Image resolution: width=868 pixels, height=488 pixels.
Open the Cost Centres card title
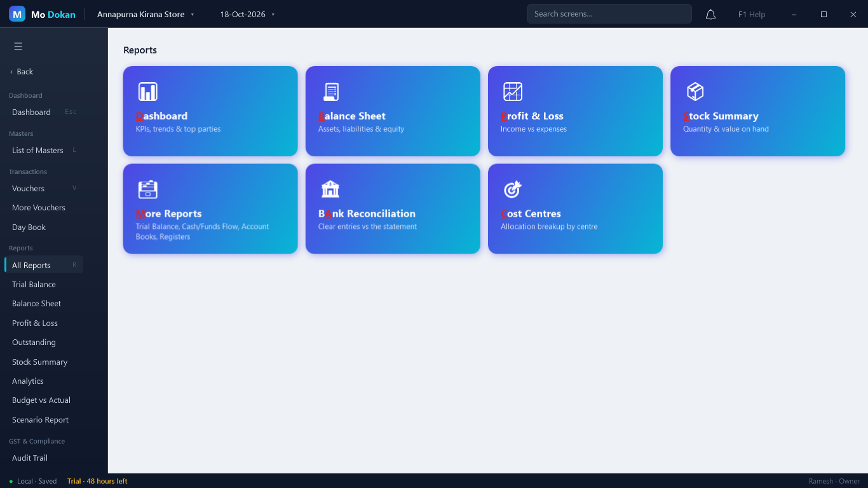click(x=531, y=214)
